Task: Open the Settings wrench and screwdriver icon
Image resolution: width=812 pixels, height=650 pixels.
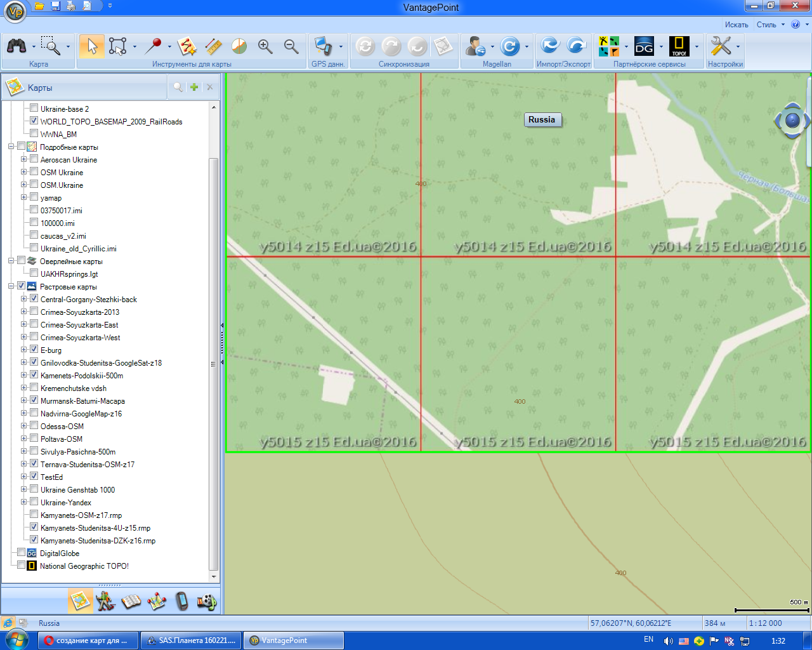Action: click(x=721, y=46)
